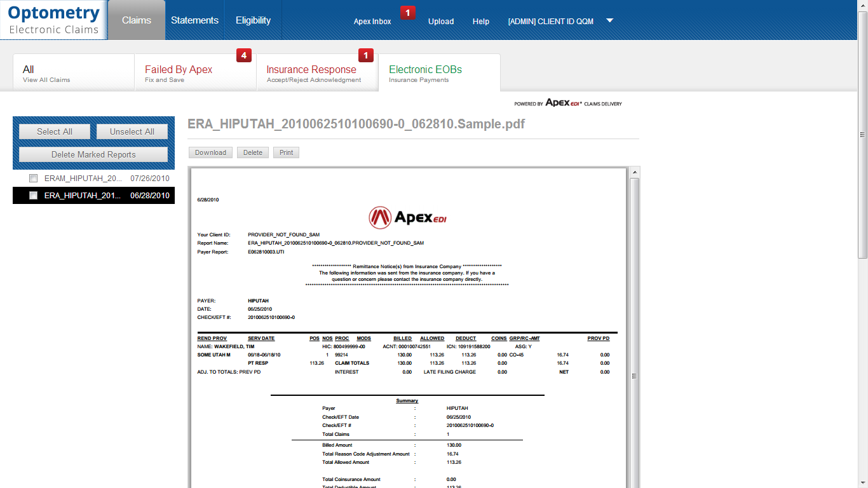Click the PROVIDER_NOT_FOUND_SAM client ID value

(283, 234)
